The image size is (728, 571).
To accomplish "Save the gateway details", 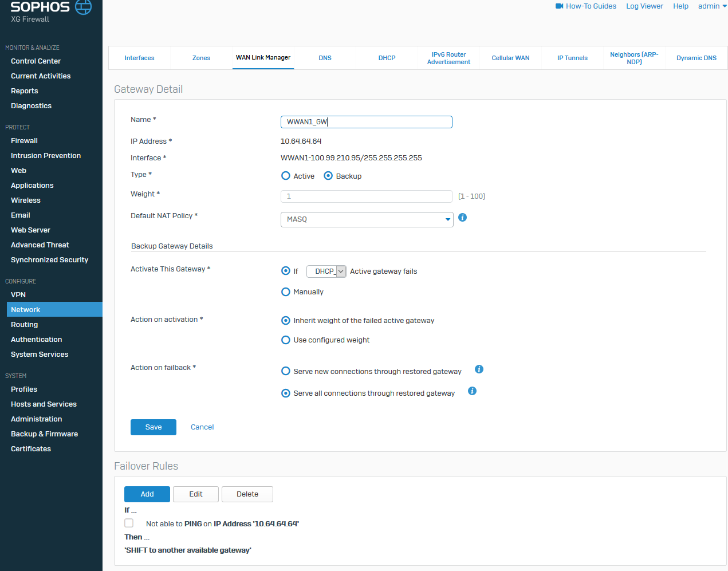I will tap(153, 427).
